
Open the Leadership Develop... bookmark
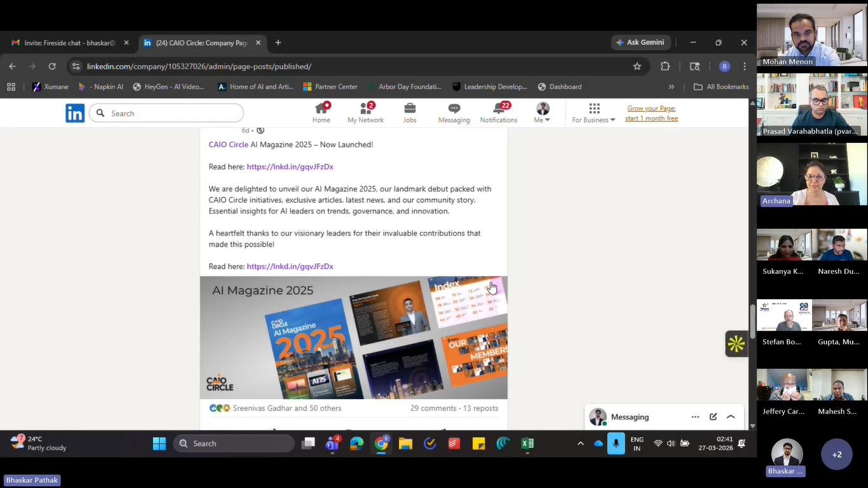tap(490, 86)
